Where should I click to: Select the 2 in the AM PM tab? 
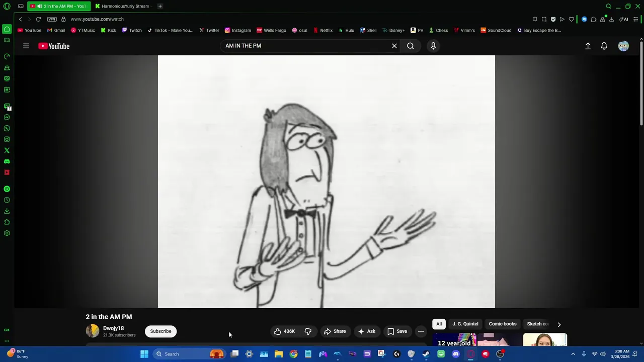coord(59,6)
